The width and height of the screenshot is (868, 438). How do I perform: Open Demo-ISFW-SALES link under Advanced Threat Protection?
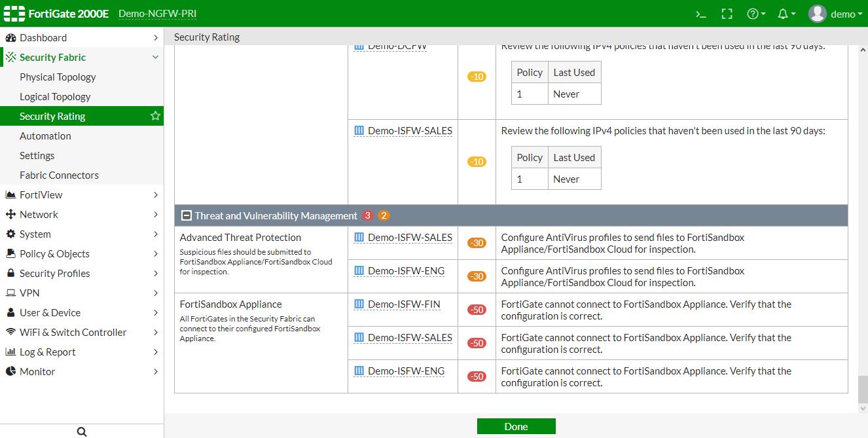[x=410, y=238]
